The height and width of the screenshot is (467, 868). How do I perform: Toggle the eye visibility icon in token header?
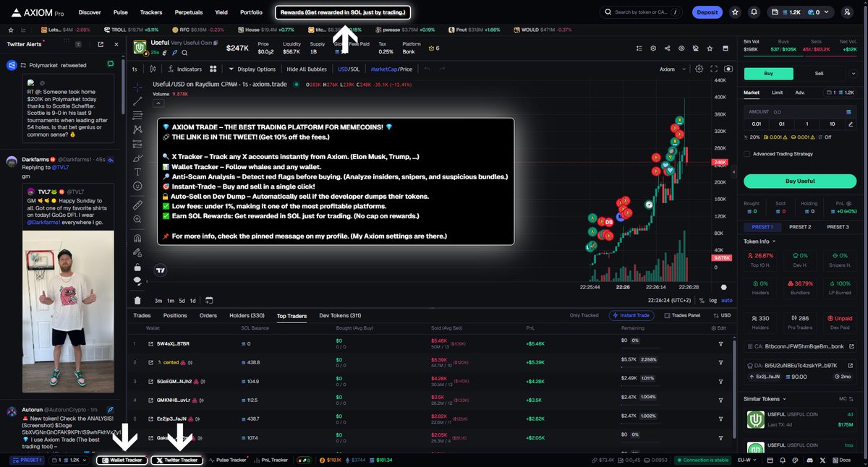tap(681, 48)
